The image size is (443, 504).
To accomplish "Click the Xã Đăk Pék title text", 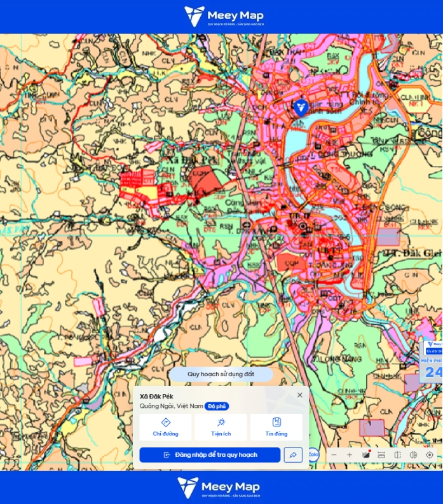I will [x=156, y=397].
